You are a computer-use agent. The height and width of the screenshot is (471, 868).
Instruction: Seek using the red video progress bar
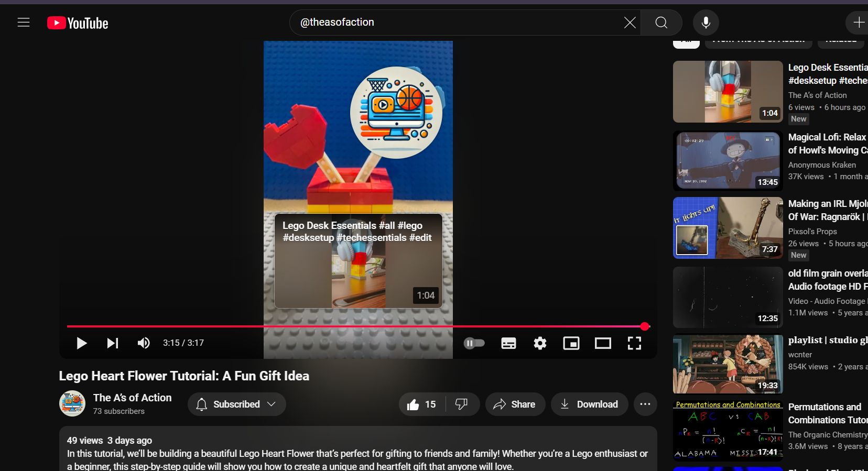[x=359, y=326]
